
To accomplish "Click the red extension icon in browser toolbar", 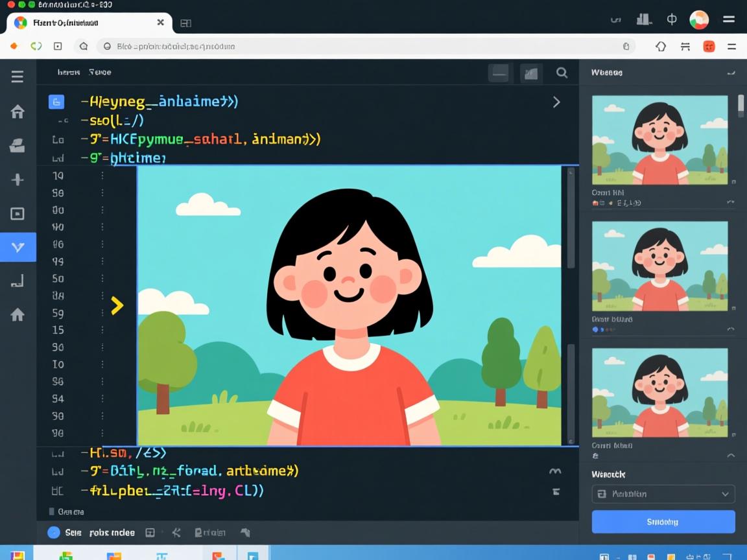I will pos(709,46).
